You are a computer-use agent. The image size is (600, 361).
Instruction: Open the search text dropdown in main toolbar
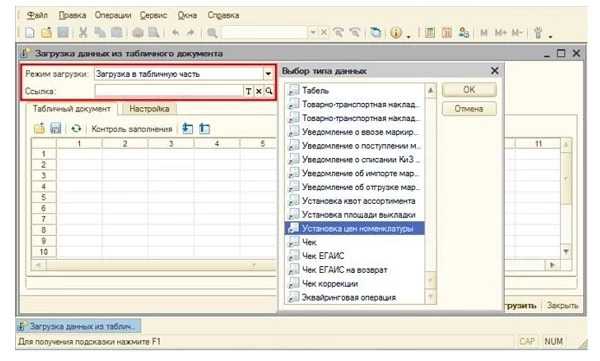click(313, 33)
